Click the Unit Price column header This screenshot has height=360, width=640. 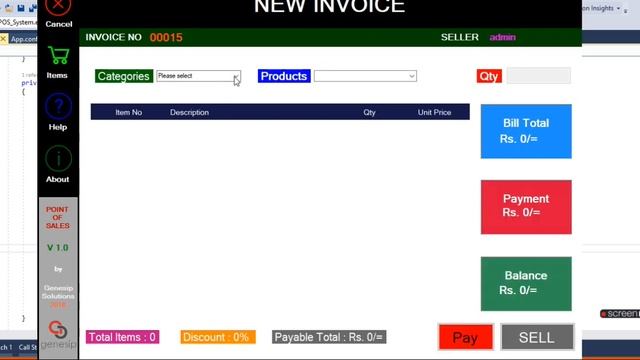434,112
